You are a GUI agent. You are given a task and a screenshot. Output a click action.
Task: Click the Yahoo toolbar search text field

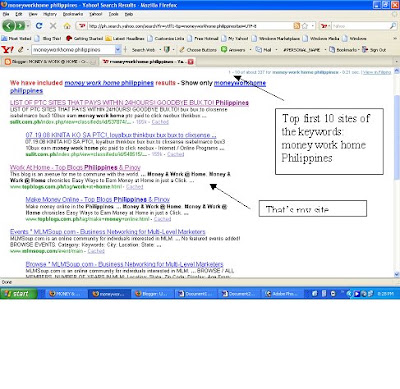[x=73, y=50]
